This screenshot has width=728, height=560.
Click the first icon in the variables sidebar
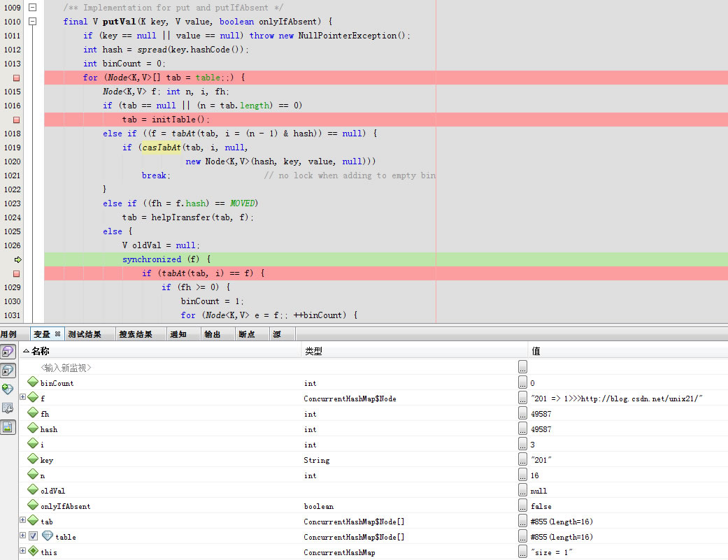[x=8, y=352]
